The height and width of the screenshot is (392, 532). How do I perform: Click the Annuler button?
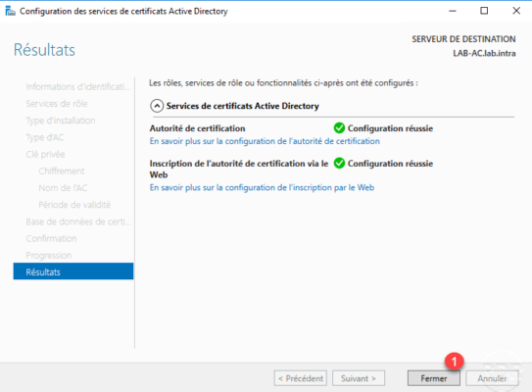(492, 378)
